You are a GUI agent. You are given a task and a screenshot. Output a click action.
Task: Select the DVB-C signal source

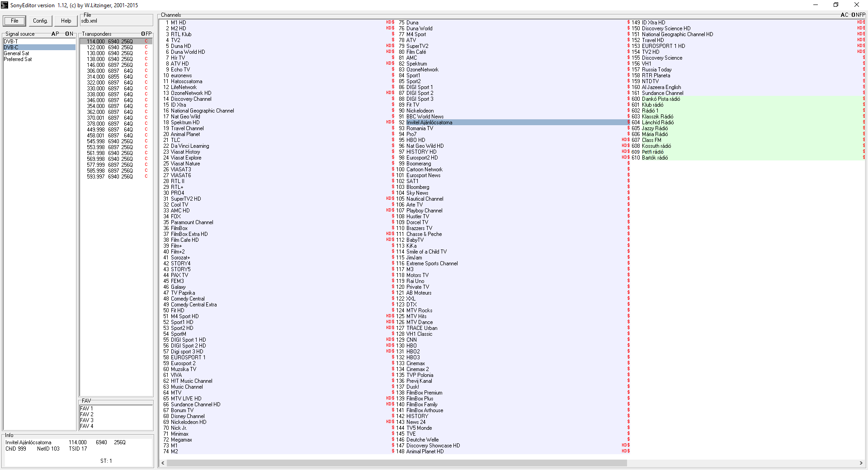pos(39,47)
